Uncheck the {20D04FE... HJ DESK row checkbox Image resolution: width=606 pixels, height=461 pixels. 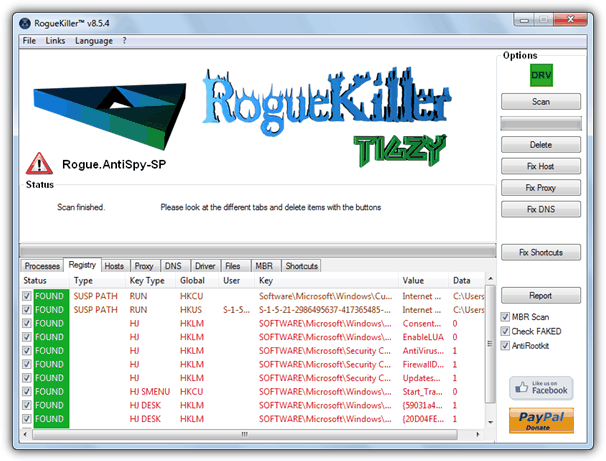pos(27,419)
